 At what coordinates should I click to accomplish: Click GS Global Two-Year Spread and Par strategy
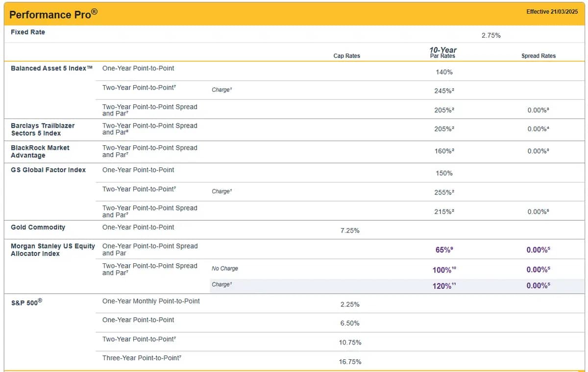click(150, 211)
